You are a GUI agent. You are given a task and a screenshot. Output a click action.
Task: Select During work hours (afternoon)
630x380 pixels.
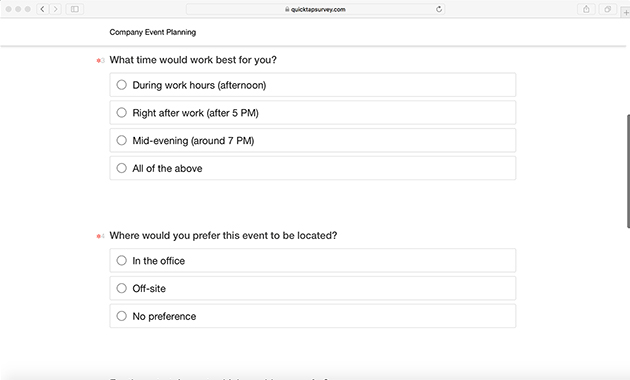pyautogui.click(x=313, y=85)
